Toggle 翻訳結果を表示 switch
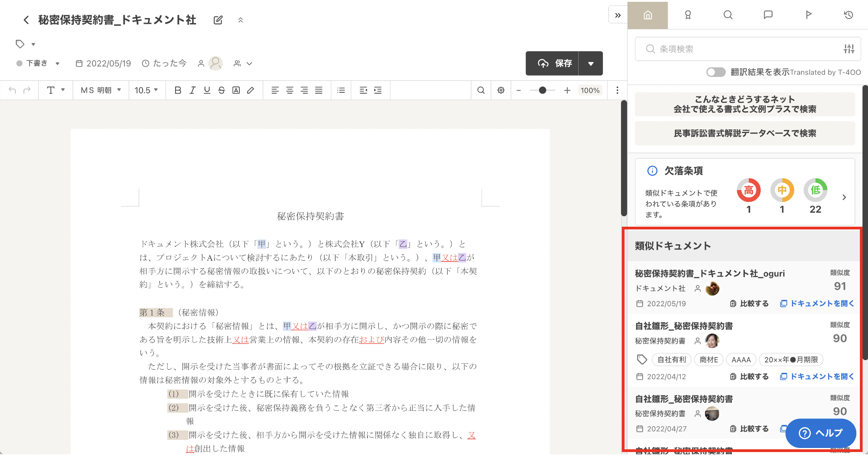Viewport: 868px width, 457px height. click(x=715, y=72)
